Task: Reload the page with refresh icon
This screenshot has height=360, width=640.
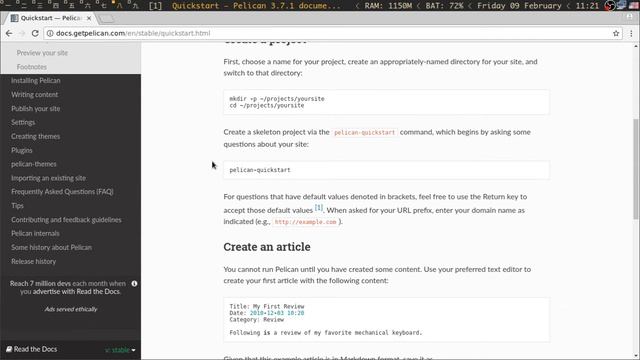Action: 35,33
